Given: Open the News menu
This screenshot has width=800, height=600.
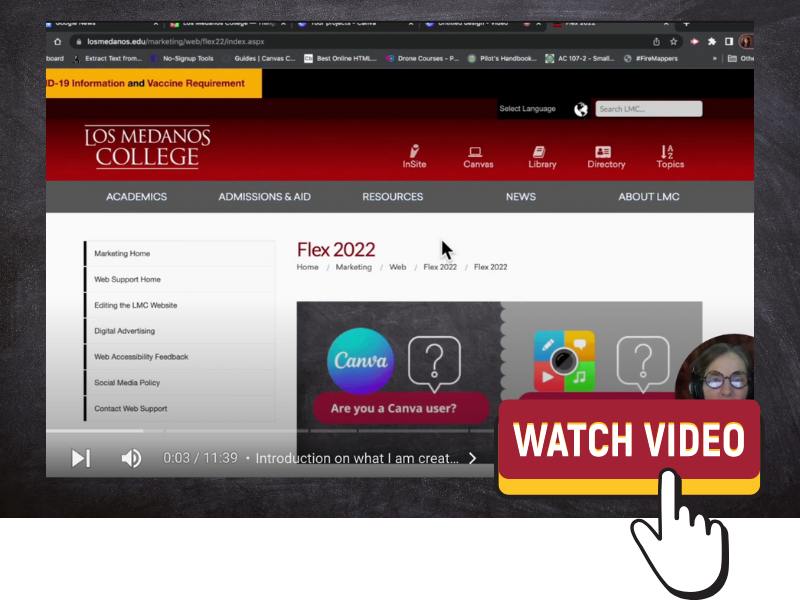Looking at the screenshot, I should 521,197.
